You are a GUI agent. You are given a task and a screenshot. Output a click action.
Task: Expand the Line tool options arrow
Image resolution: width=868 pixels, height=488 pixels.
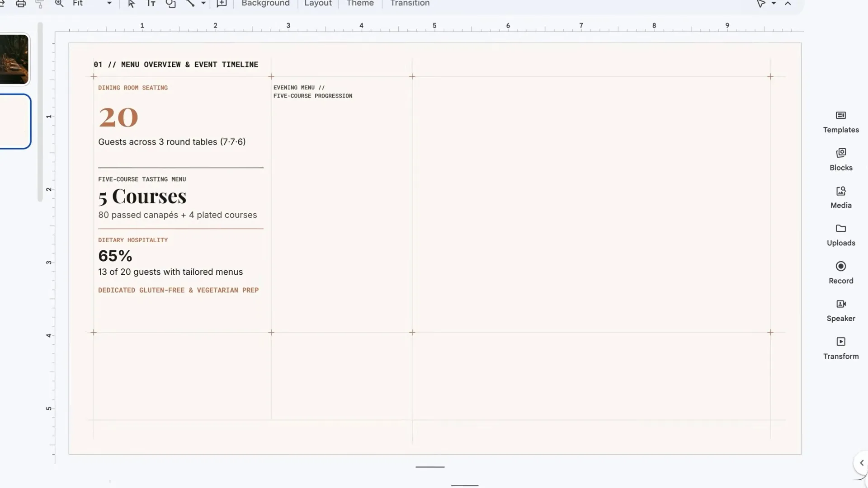(203, 4)
